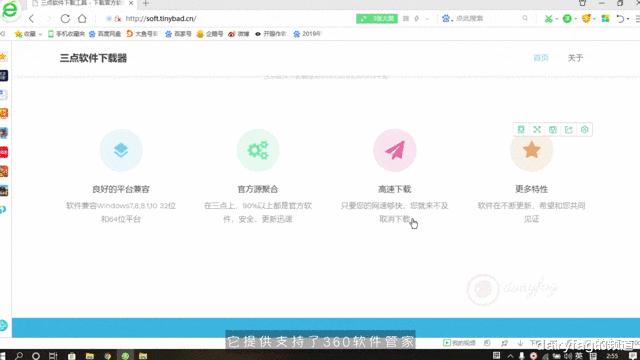Viewport: 640px width, 360px height.
Task: Click the orange star icon for 更多特性
Action: (531, 151)
